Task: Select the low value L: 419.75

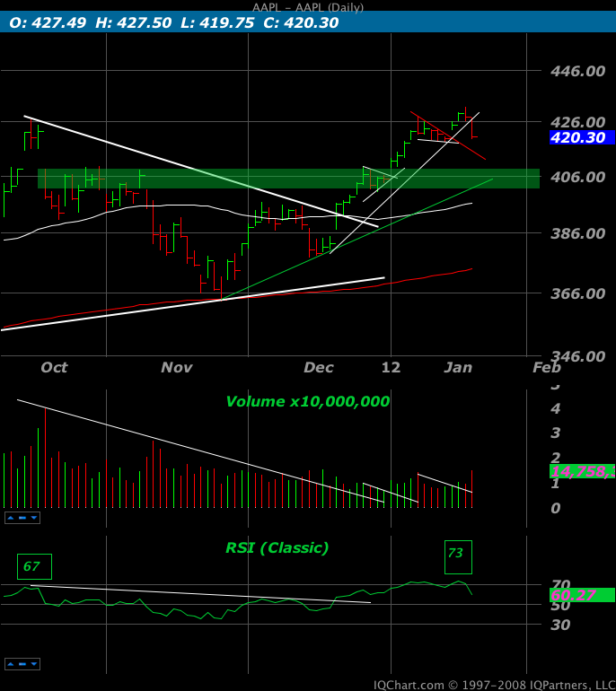Action: tap(217, 22)
